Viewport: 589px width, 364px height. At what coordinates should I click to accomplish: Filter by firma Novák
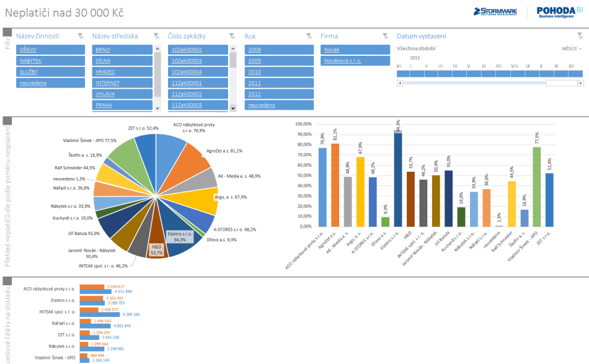(x=355, y=50)
